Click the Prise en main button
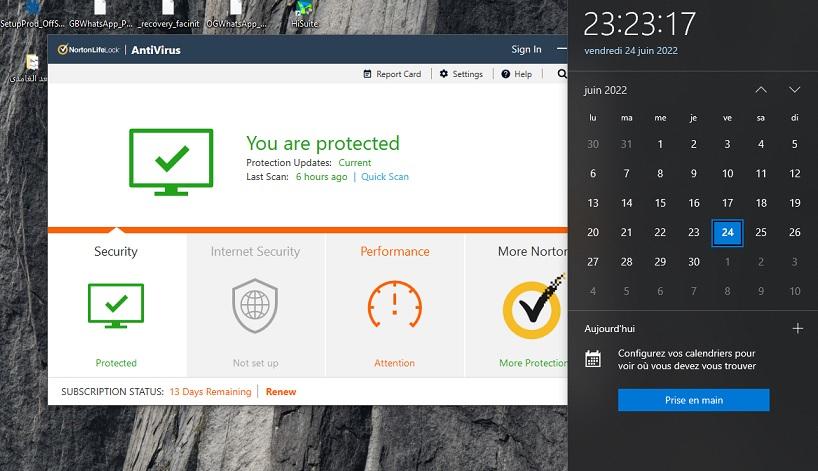This screenshot has height=471, width=818. pos(694,400)
